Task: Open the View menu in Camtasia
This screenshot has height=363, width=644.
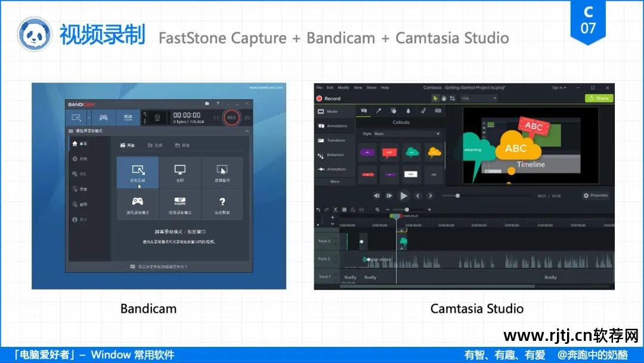Action: tap(358, 88)
